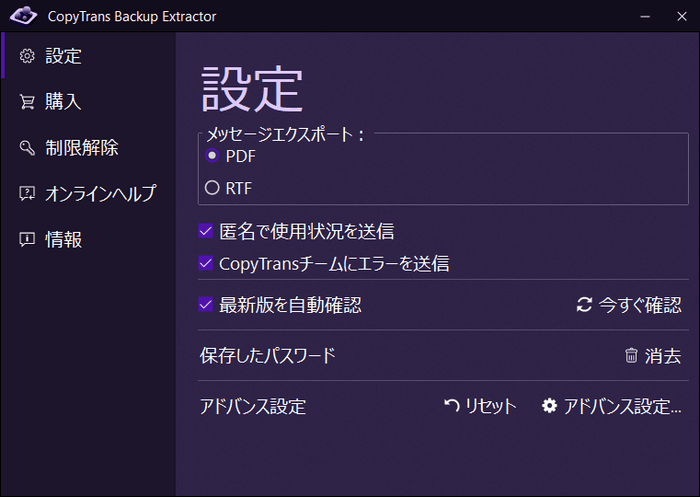Click the trash can icon beside 消去
The width and height of the screenshot is (700, 497).
[x=631, y=356]
